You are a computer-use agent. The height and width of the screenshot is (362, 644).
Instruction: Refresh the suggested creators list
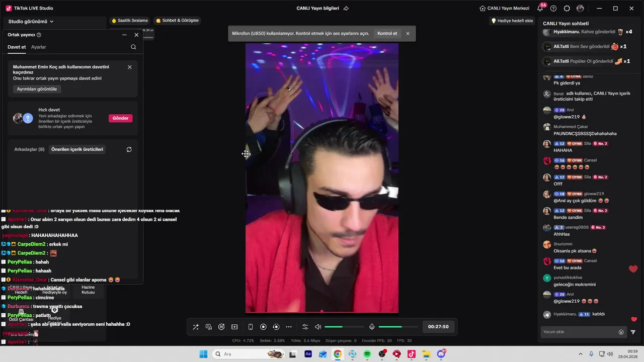pyautogui.click(x=129, y=149)
